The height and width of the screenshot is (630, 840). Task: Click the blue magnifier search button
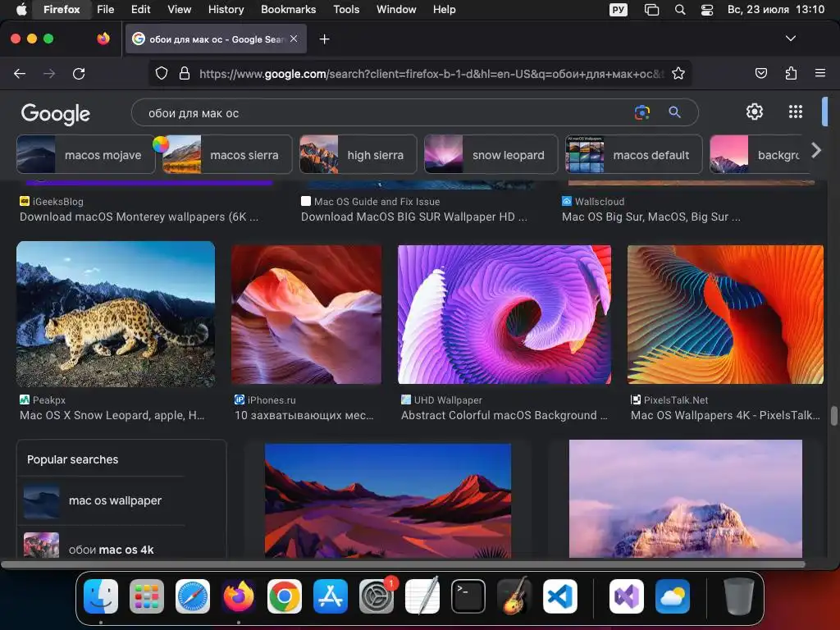coord(674,112)
